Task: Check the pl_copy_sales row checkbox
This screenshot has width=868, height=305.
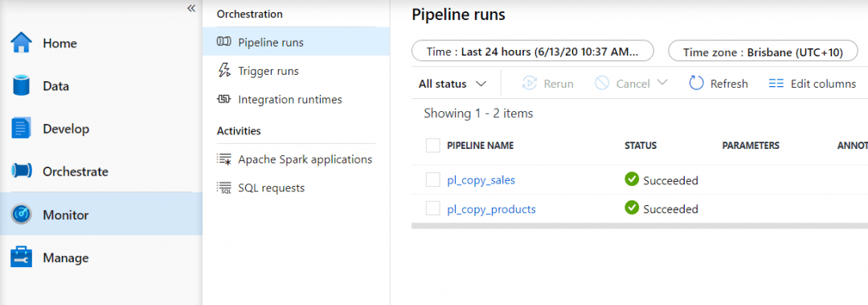Action: point(433,179)
